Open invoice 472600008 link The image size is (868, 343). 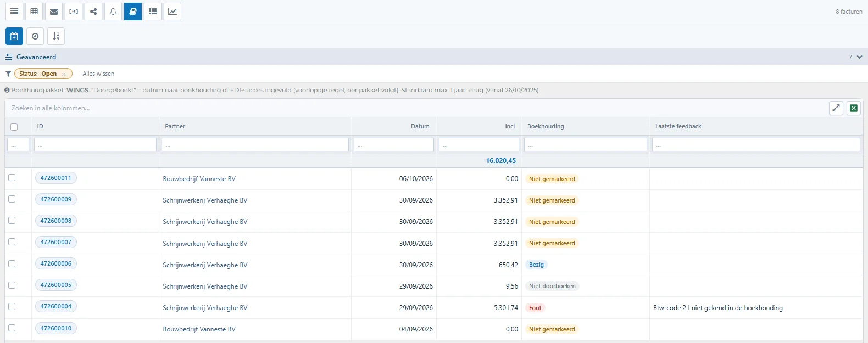tap(56, 221)
